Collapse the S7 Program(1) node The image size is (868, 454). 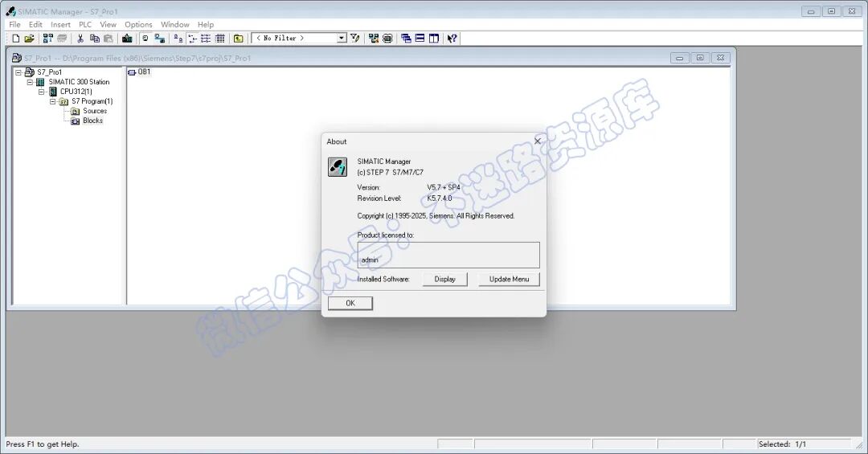(52, 101)
